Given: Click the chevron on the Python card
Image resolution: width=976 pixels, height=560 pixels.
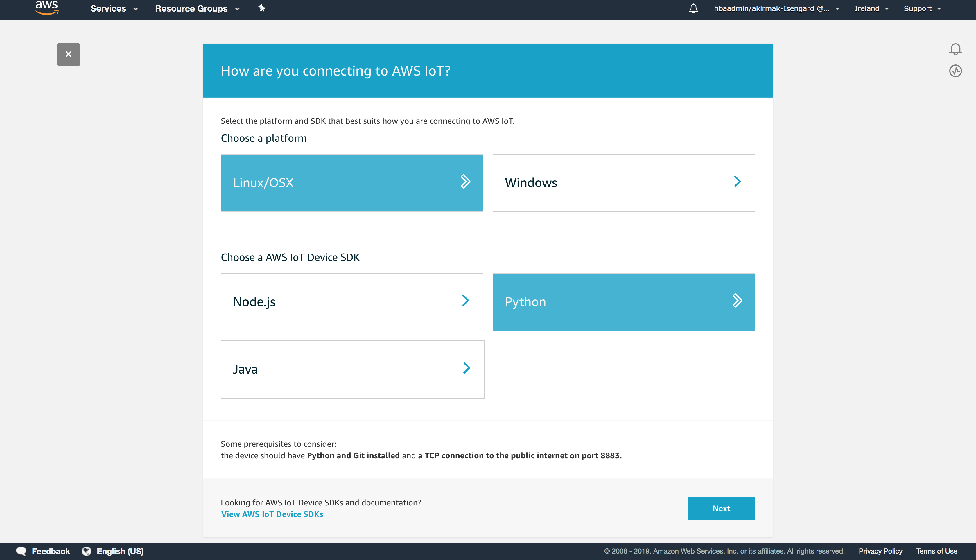Looking at the screenshot, I should [737, 300].
